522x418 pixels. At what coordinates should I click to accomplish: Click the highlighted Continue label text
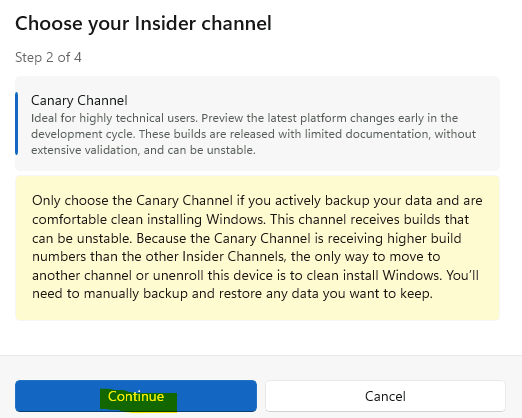click(136, 396)
